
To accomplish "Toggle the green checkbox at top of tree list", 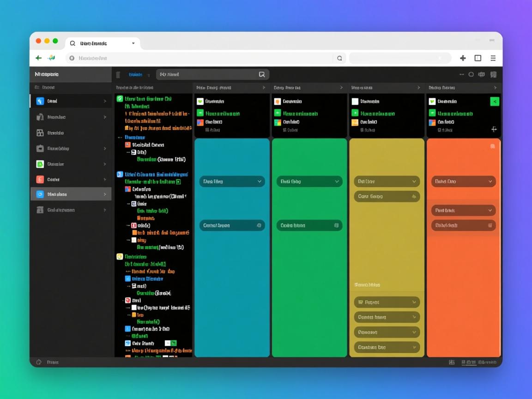I will tap(120, 99).
